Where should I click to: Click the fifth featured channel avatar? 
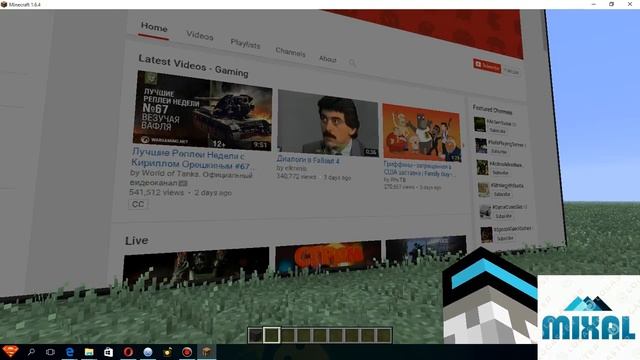[485, 211]
